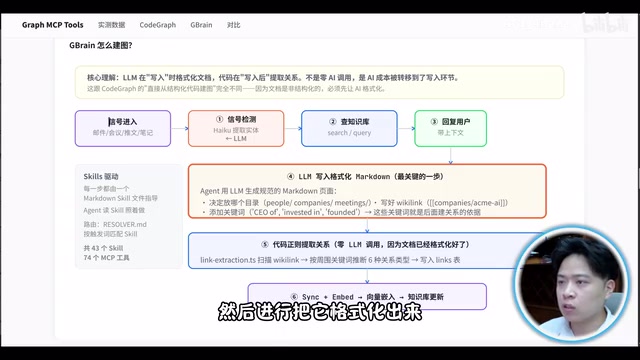640x360 pixels.
Task: Click the Agent 读 Skill 照着做 line
Action: pos(114,210)
